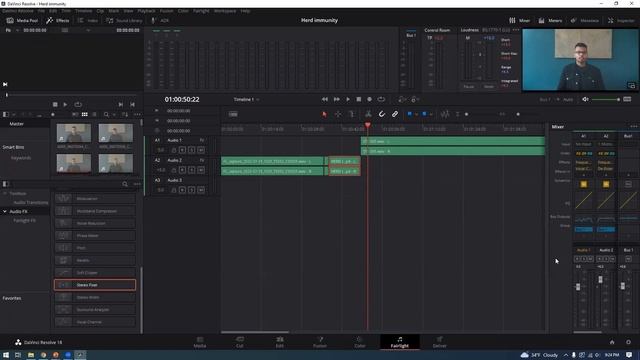Viewport: 640px width, 360px height.
Task: Open the Effects panel
Action: [x=58, y=20]
